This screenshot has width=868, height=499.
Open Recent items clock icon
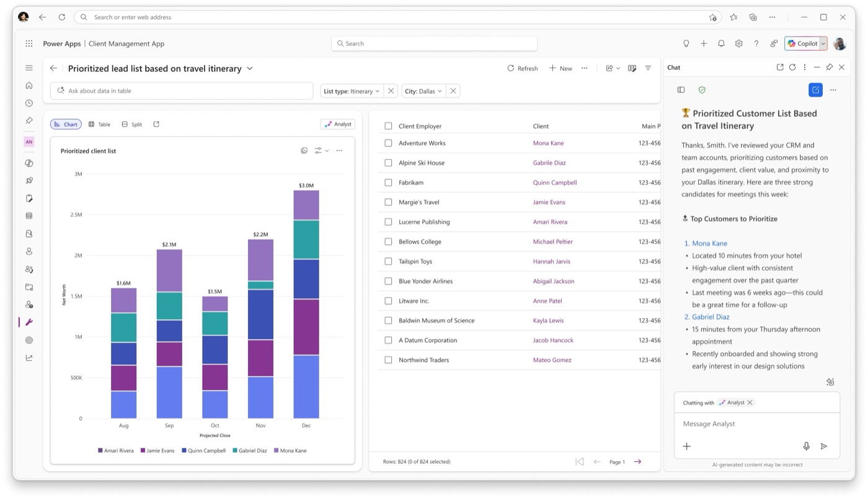click(x=29, y=103)
